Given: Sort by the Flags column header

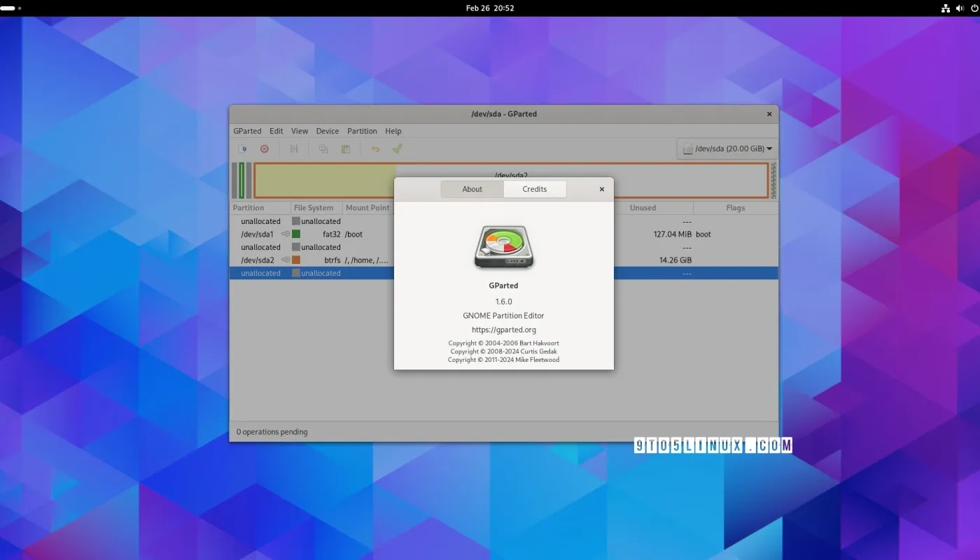Looking at the screenshot, I should coord(736,208).
